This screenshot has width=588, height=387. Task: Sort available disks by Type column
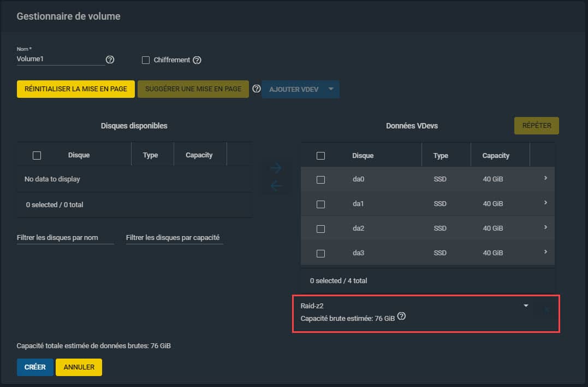[150, 155]
